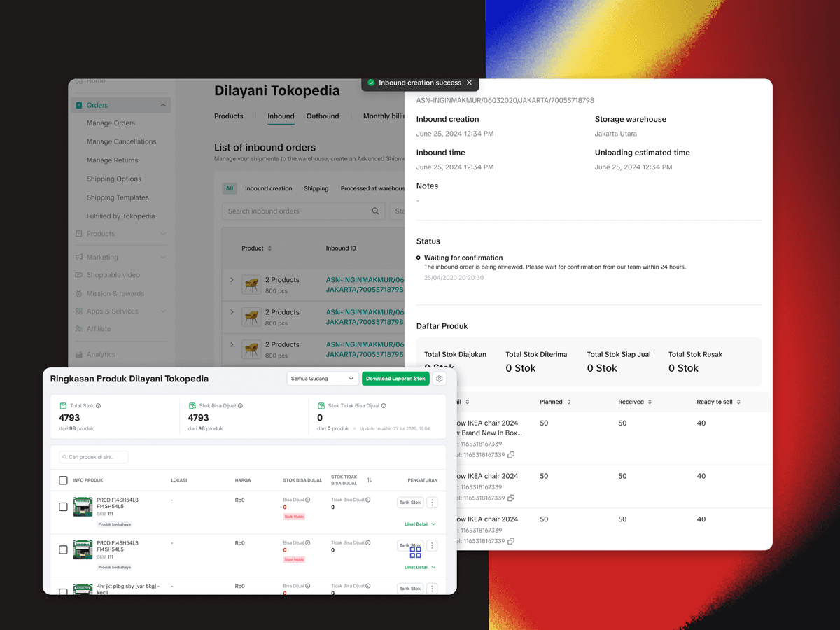
Task: Sort inbound list by Product column
Action: [x=269, y=248]
